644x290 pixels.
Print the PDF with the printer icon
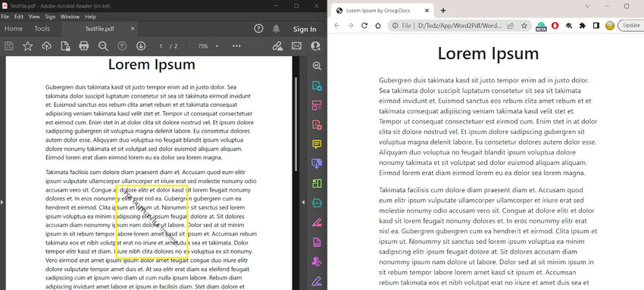tap(84, 46)
